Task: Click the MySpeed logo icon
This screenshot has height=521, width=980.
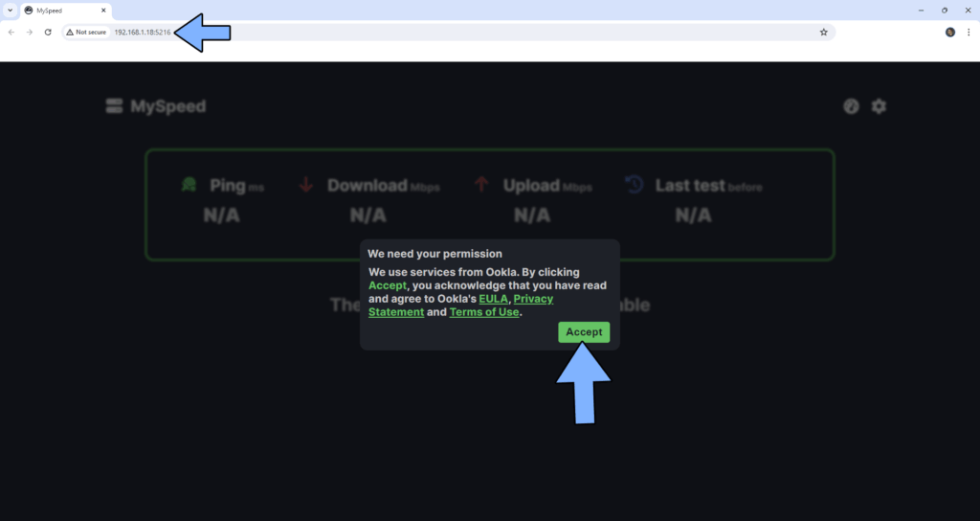Action: tap(115, 106)
